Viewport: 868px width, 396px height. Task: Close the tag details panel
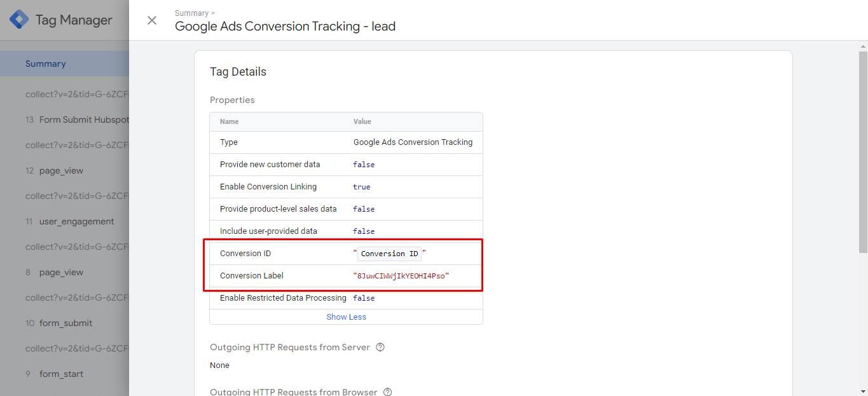pos(152,20)
